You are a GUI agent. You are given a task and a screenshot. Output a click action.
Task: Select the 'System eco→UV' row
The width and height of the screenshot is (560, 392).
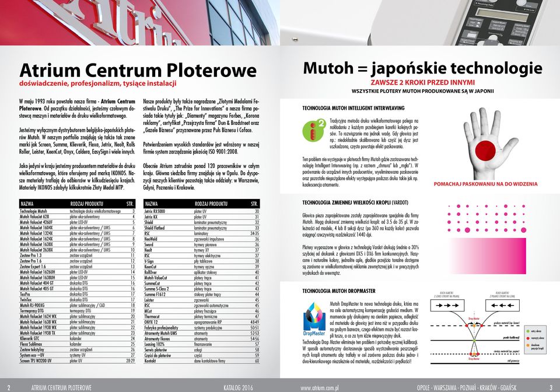[x=77, y=356]
